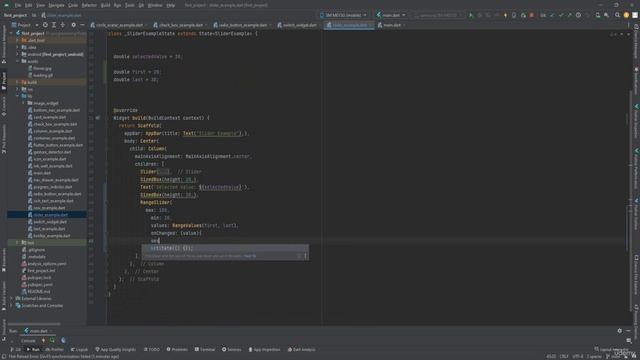This screenshot has height=360, width=640.
Task: Open App Quality Insights tool window
Action: (116, 349)
